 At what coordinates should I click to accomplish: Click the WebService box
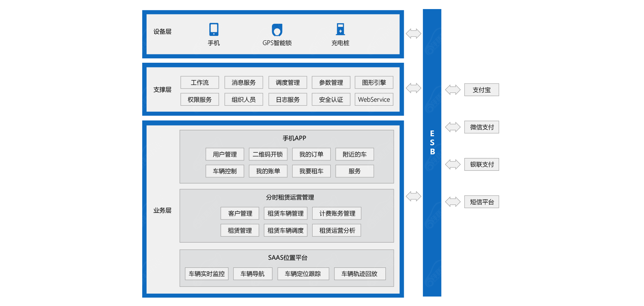tap(374, 100)
